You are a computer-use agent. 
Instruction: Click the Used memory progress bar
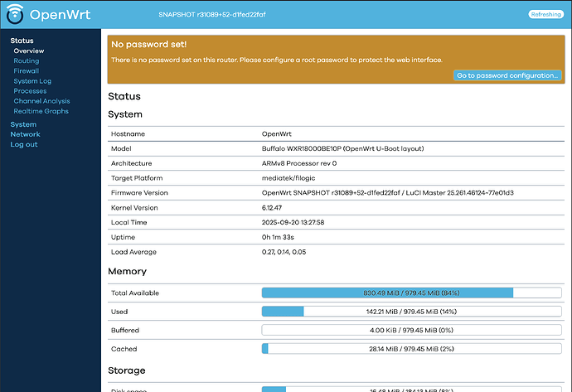tap(411, 312)
